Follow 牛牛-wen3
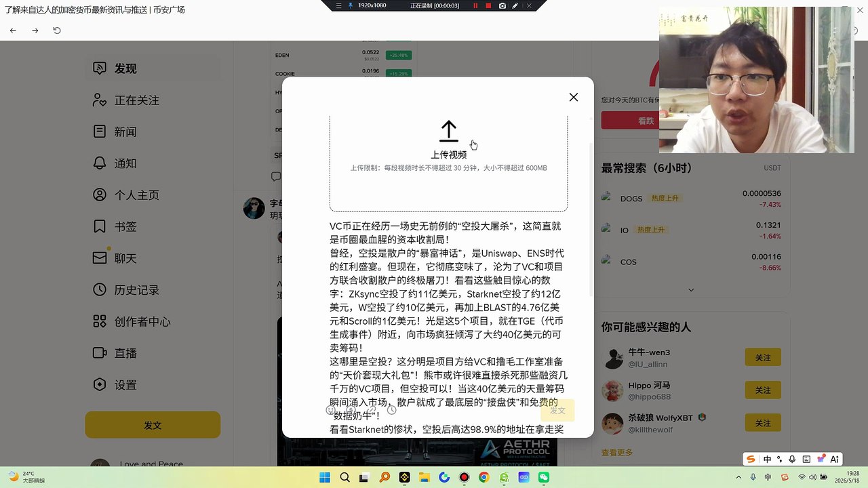Image resolution: width=868 pixels, height=488 pixels. tap(763, 358)
